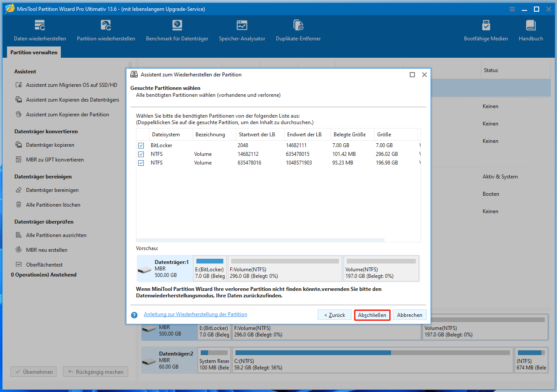Open the Handbuch

[530, 30]
